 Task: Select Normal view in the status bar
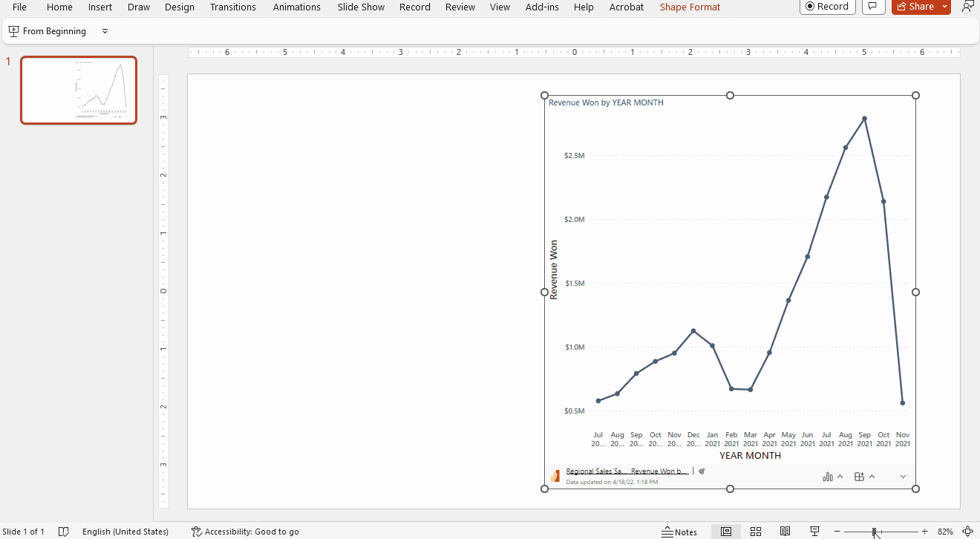click(x=725, y=532)
